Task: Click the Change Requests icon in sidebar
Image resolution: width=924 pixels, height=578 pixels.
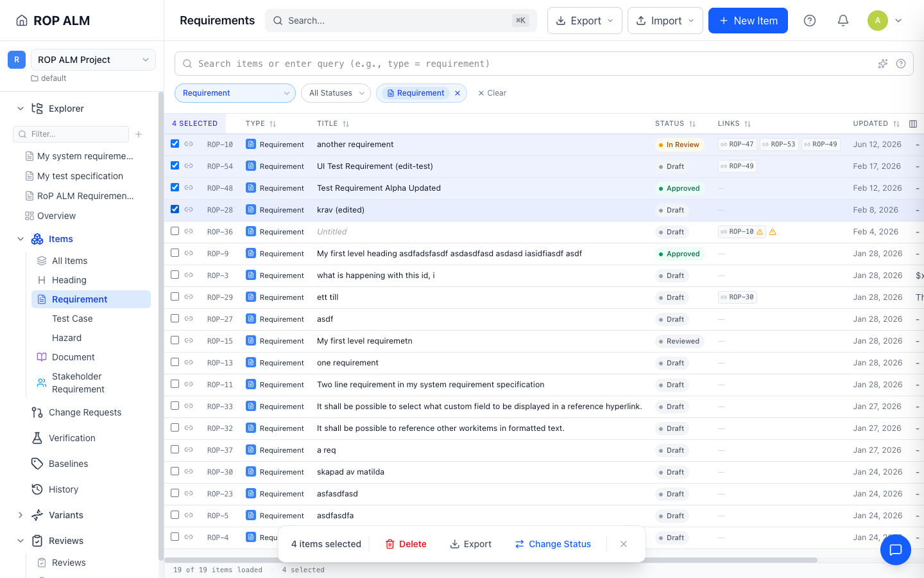Action: coord(37,412)
